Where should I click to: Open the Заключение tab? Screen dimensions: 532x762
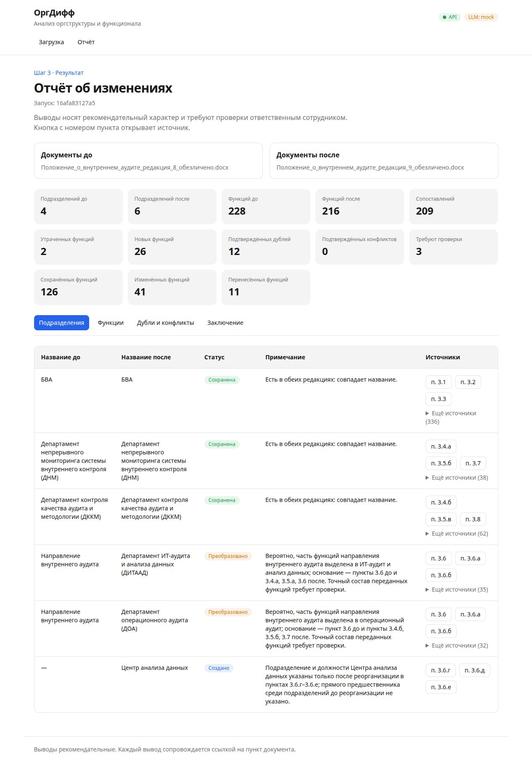pyautogui.click(x=225, y=323)
